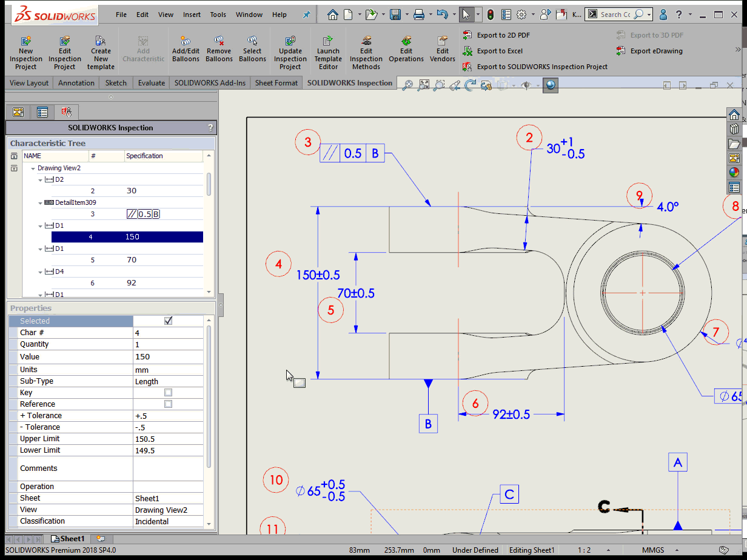Click Export to 2D PDF
This screenshot has height=560, width=747.
(503, 35)
